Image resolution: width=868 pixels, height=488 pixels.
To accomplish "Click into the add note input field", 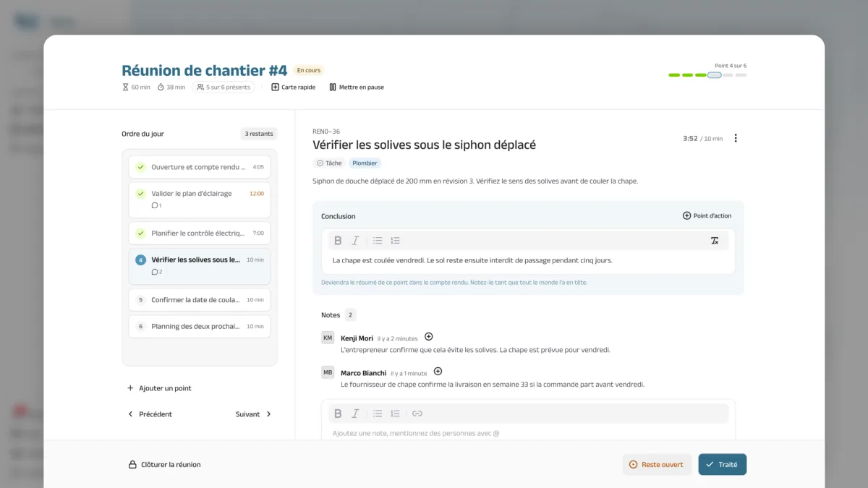I will point(528,433).
